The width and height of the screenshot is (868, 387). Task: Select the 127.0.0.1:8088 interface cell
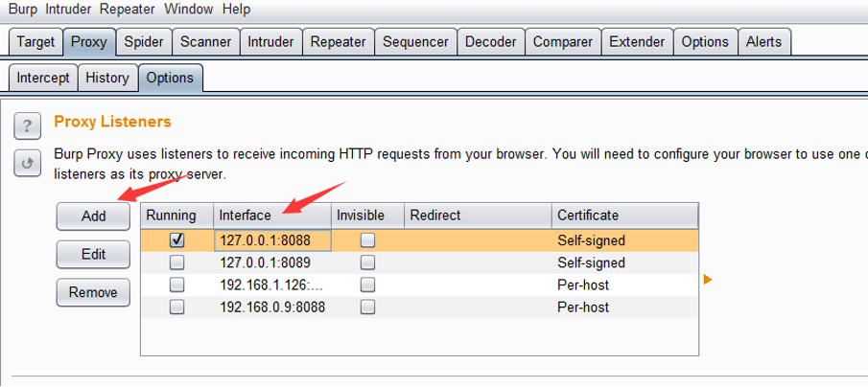point(272,240)
